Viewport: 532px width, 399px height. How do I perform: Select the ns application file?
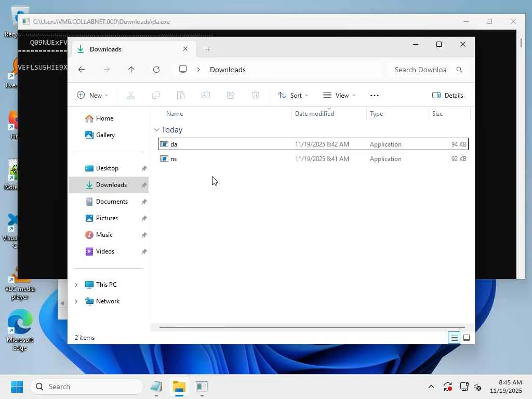(313, 159)
